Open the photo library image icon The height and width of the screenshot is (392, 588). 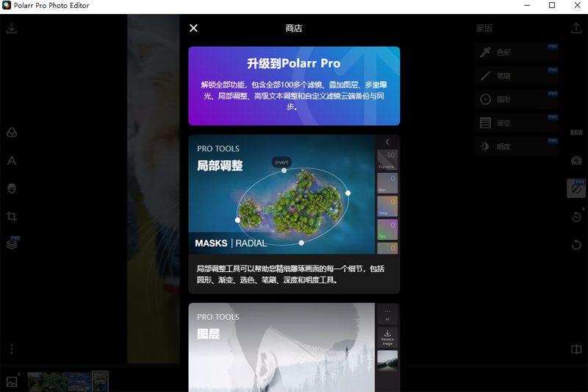[12, 382]
